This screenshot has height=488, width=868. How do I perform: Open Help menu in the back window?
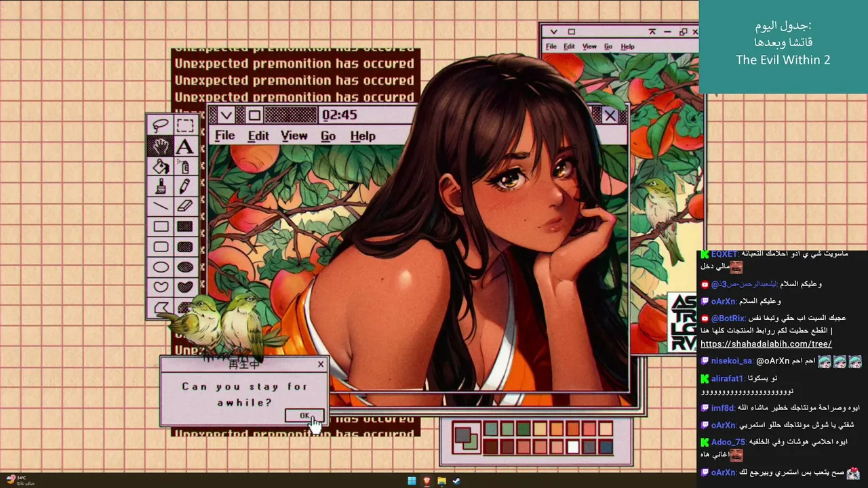628,47
